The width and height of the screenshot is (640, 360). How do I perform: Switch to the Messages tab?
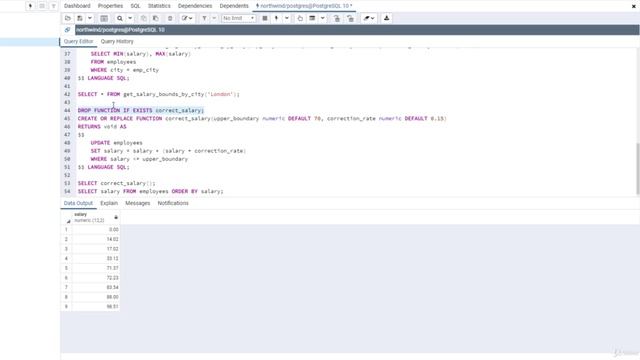tap(138, 203)
